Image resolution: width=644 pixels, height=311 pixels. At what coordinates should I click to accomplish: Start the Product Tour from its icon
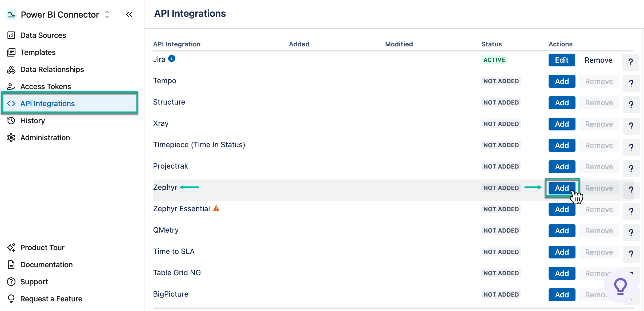click(11, 248)
